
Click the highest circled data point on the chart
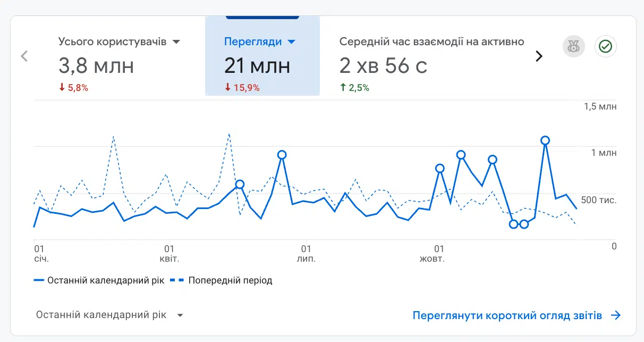546,140
